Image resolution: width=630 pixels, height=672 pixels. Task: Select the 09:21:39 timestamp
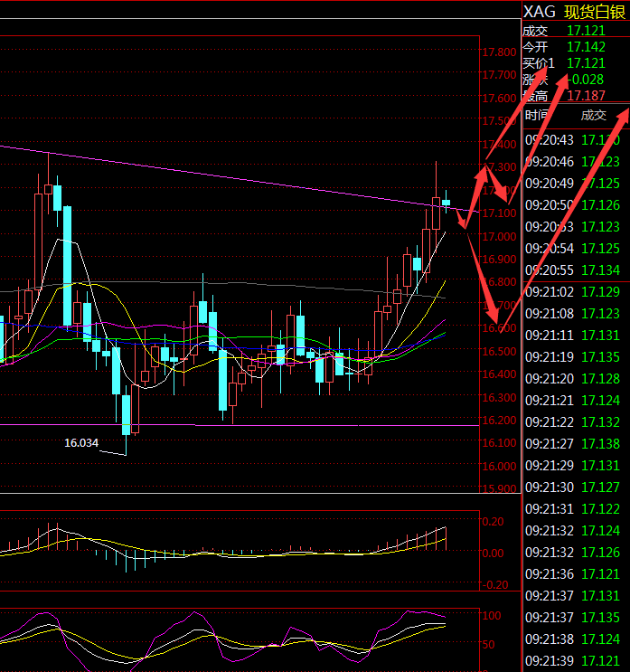pyautogui.click(x=550, y=661)
